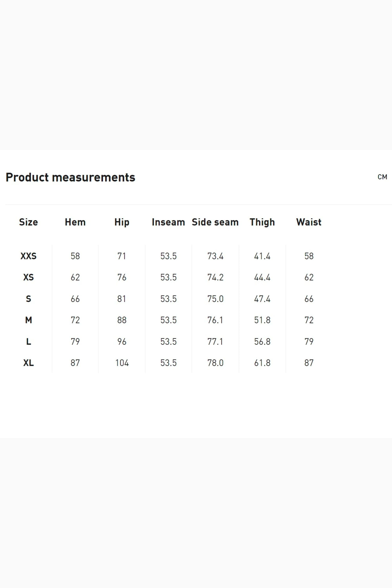Select the Size column header
The width and height of the screenshot is (392, 588).
[x=28, y=222]
